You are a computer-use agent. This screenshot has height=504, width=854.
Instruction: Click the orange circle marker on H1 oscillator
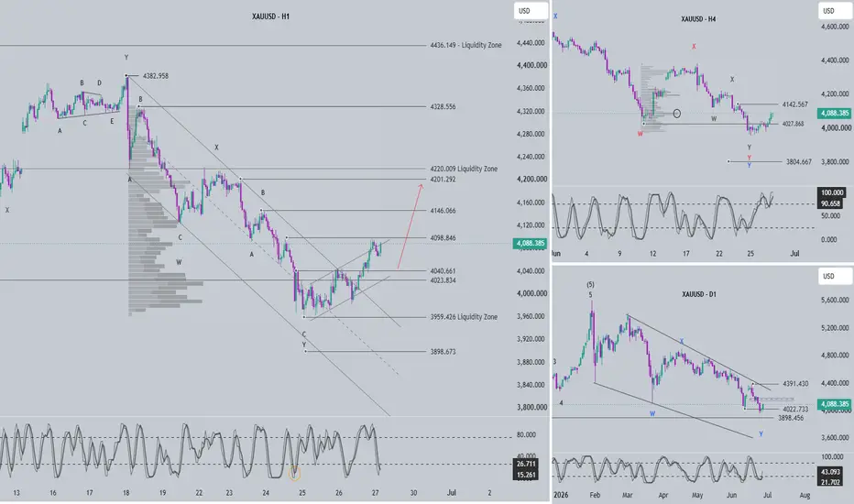[x=295, y=474]
